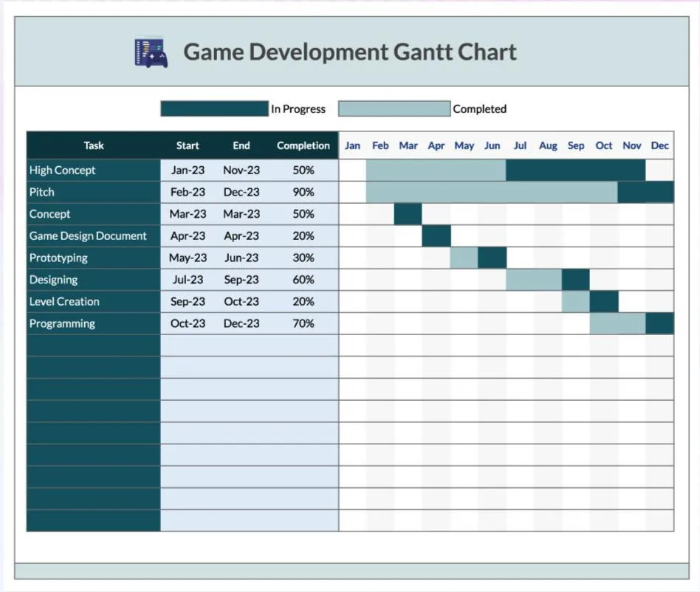Click Concept row March bar
The height and width of the screenshot is (592, 700).
click(408, 213)
